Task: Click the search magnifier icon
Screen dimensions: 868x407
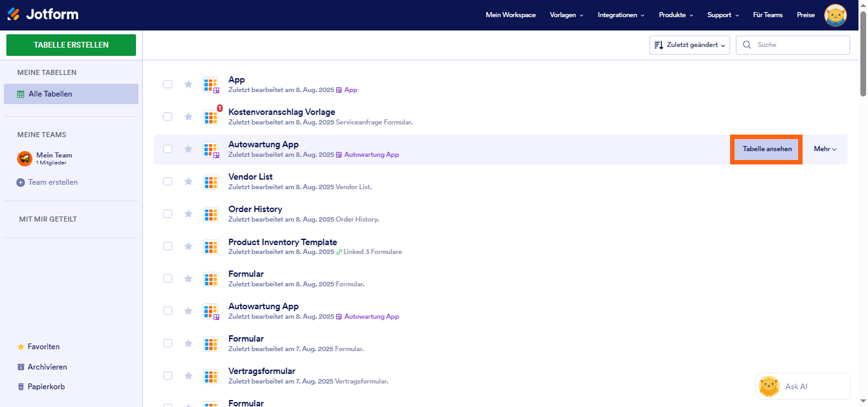Action: [747, 45]
